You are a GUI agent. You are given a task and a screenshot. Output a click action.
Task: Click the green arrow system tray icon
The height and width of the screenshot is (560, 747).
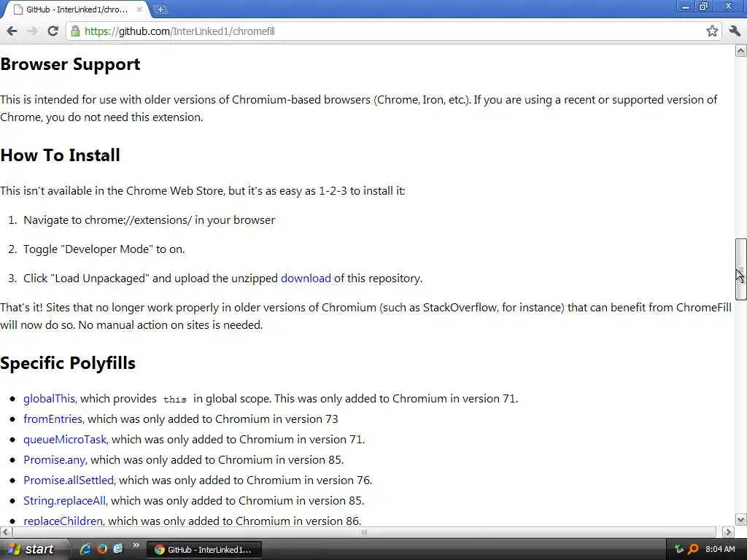coord(679,549)
